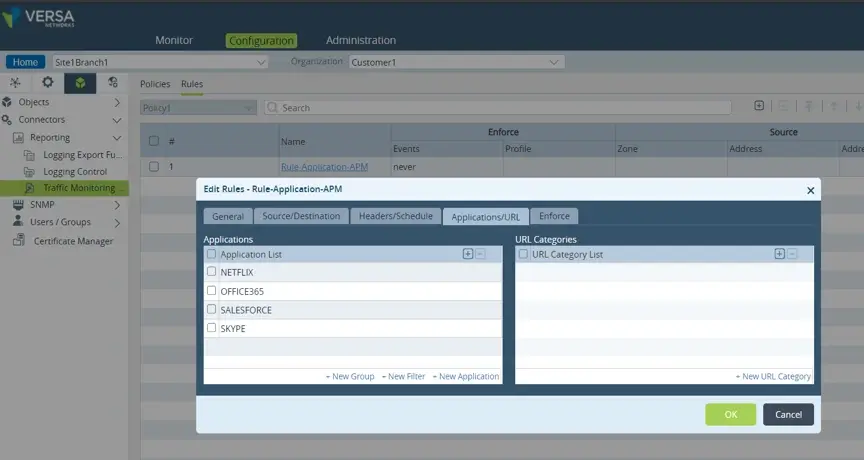Click the add rule plus icon above the table
Viewport: 864px width, 460px height.
[x=759, y=106]
